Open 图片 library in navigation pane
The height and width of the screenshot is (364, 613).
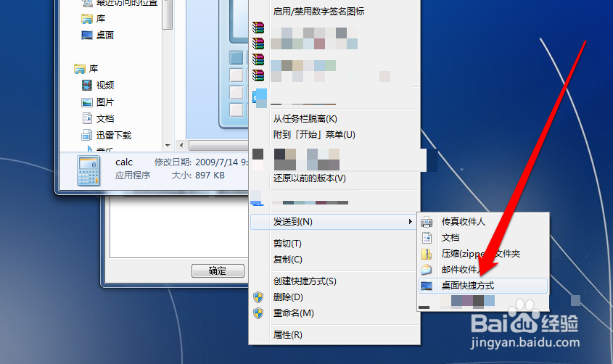click(105, 102)
